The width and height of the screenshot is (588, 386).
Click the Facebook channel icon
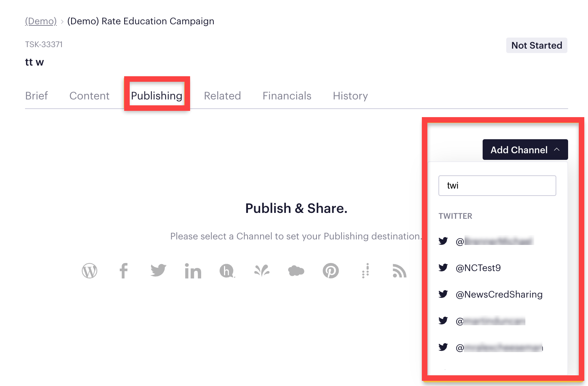tap(124, 271)
